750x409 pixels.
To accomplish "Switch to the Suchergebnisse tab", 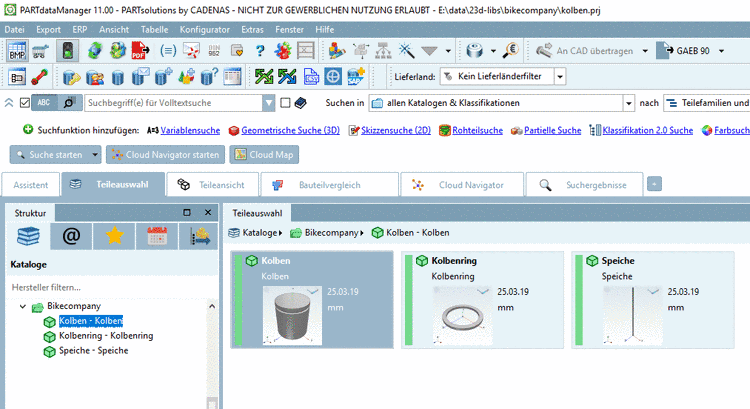I will click(584, 185).
